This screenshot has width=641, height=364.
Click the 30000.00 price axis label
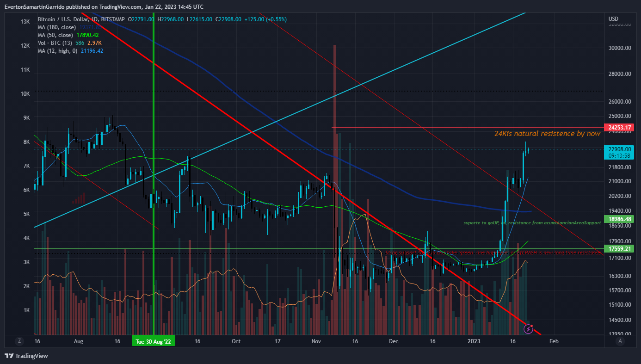tap(620, 48)
